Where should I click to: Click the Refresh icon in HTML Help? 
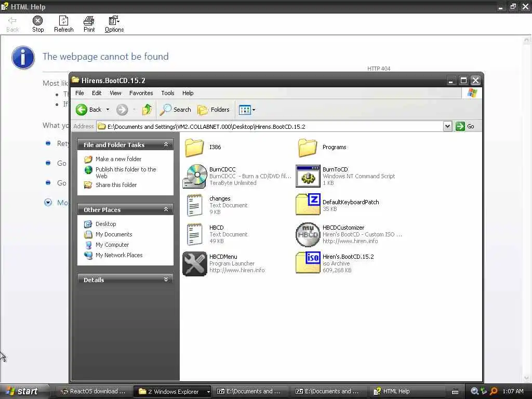[x=63, y=21]
